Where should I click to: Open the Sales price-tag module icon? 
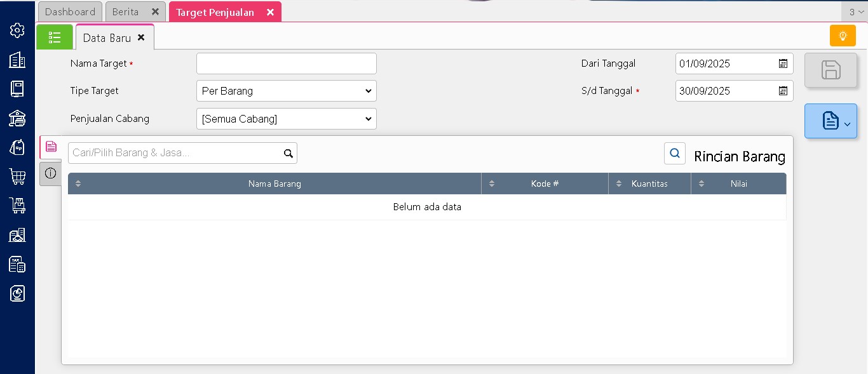tap(17, 147)
